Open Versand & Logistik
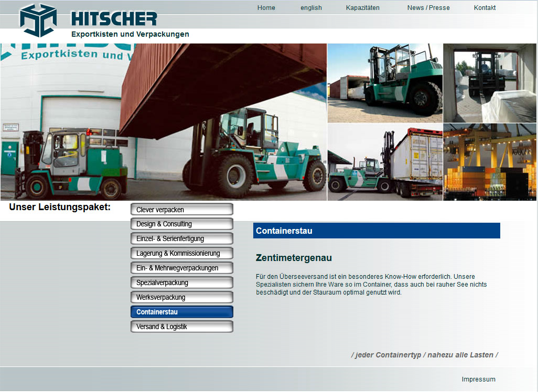The image size is (538, 392). click(182, 326)
